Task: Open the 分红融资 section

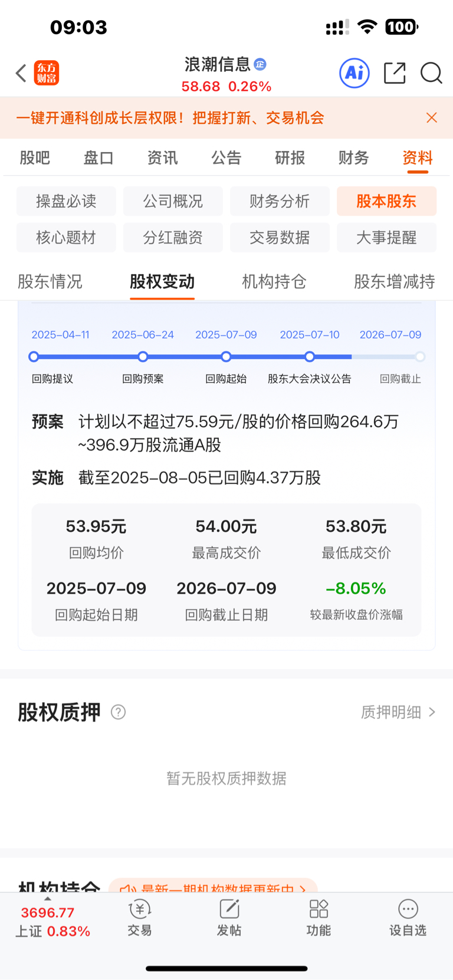Action: (173, 238)
